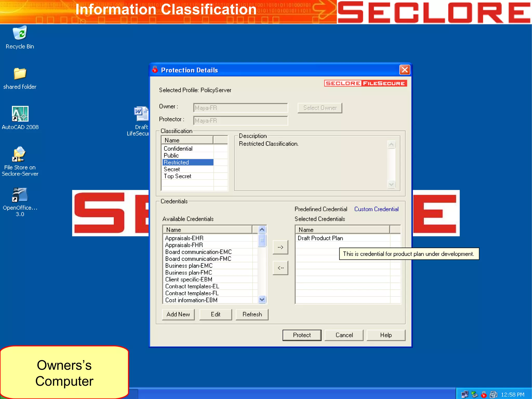Launch the AutoCAD 2008 desktop shortcut
This screenshot has width=532, height=399.
[x=20, y=118]
